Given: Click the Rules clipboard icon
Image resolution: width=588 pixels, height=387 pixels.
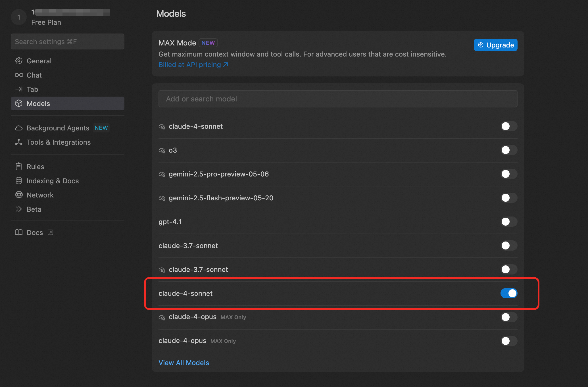Looking at the screenshot, I should tap(19, 167).
